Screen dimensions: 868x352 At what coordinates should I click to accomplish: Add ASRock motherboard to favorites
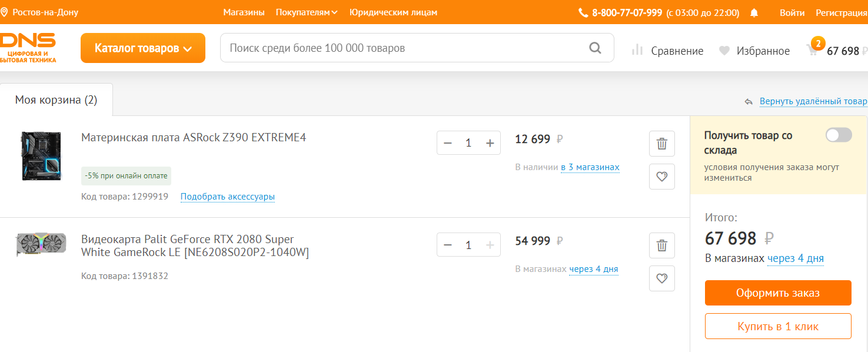tap(661, 177)
